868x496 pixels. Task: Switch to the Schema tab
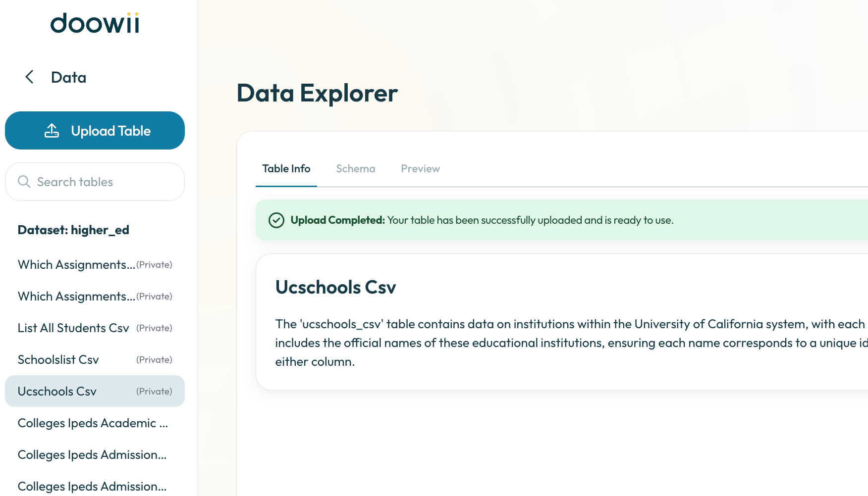tap(355, 169)
